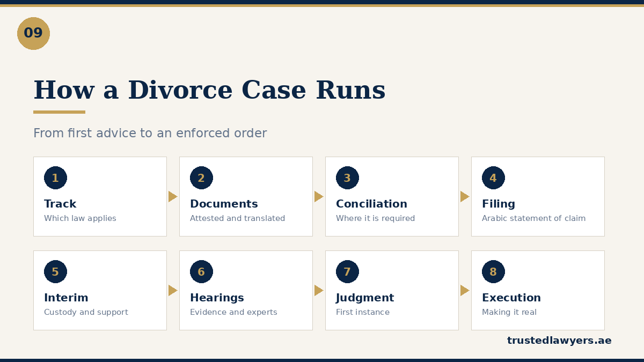This screenshot has width=644, height=362.
Task: Click the arrow between Conciliation and Filing
Action: [x=465, y=196]
